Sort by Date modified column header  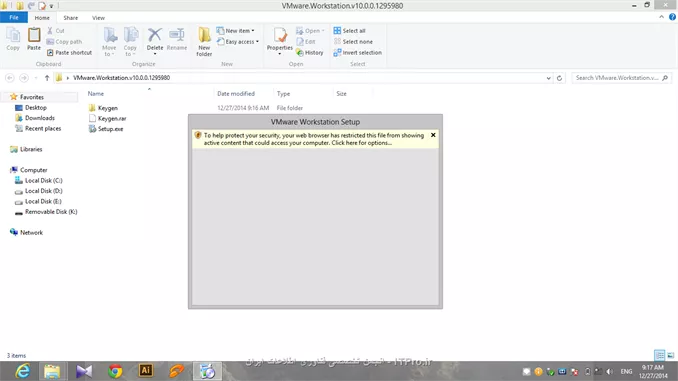236,93
